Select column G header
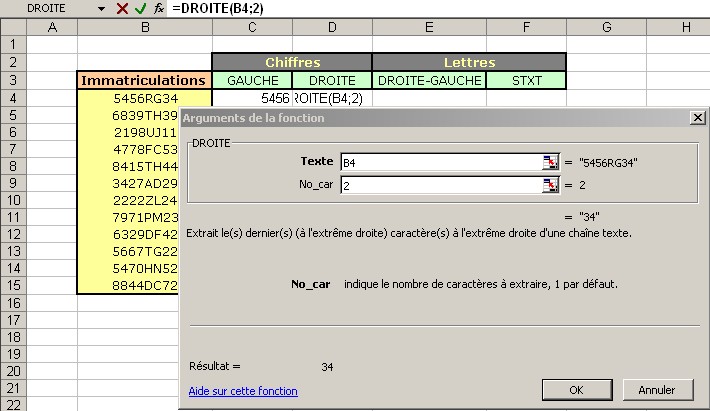Screen dimensions: 710x411 pyautogui.click(x=607, y=27)
